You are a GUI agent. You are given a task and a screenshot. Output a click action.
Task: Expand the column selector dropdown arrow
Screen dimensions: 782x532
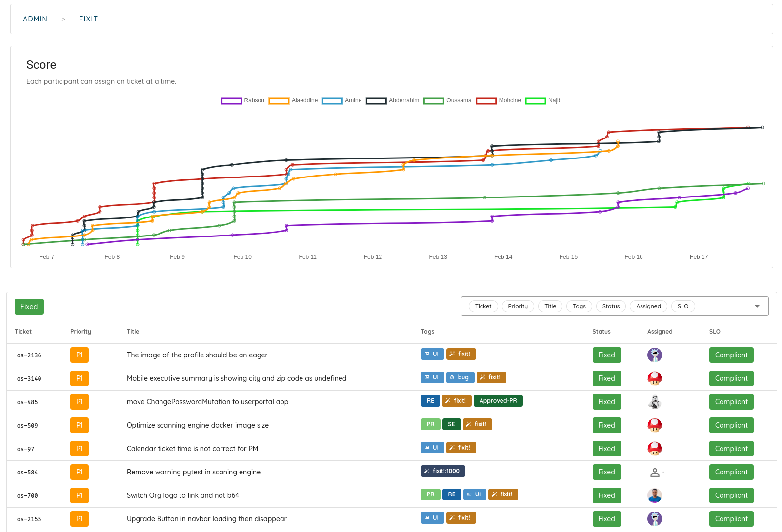(x=757, y=306)
